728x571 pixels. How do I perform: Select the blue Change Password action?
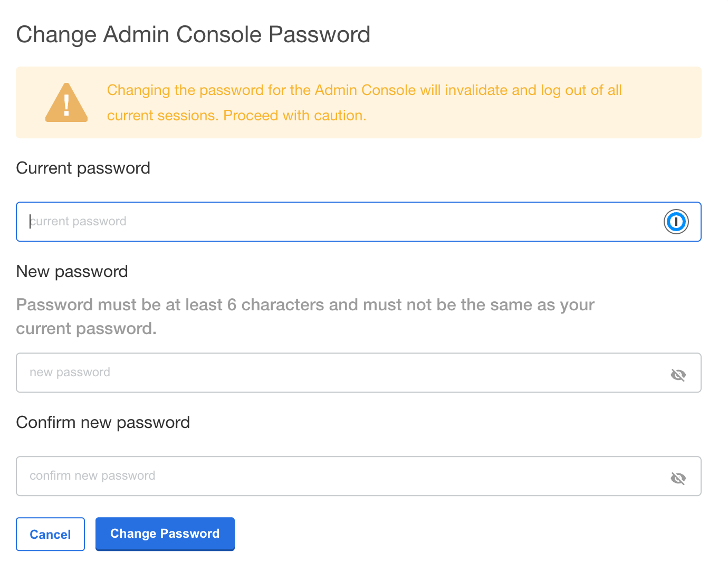click(x=165, y=534)
